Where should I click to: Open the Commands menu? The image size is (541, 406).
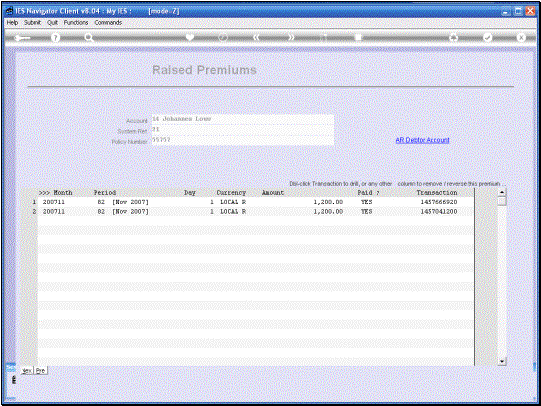coord(108,22)
